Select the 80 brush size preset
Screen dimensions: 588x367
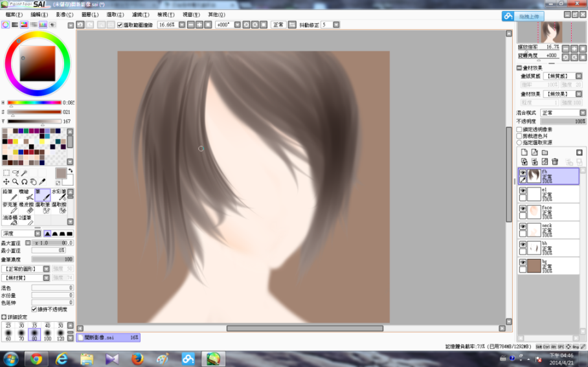tap(34, 334)
